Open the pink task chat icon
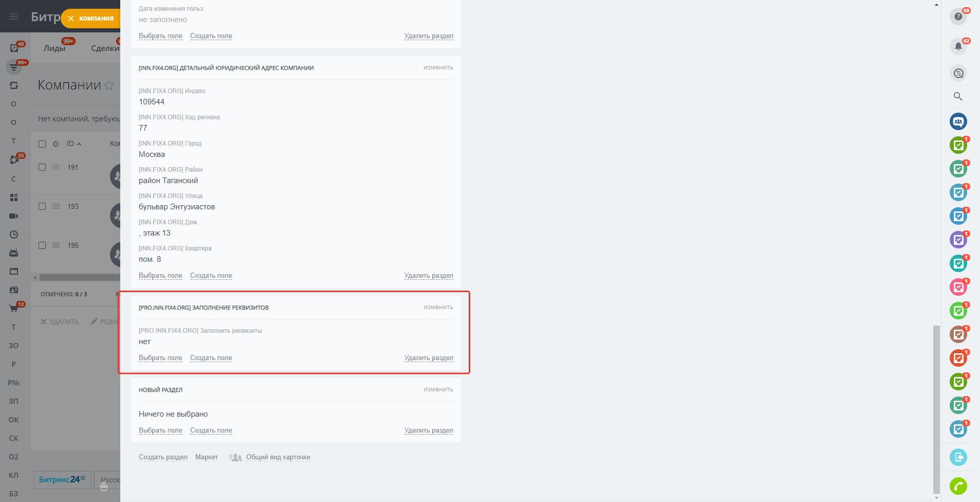This screenshot has height=502, width=980. click(x=958, y=287)
